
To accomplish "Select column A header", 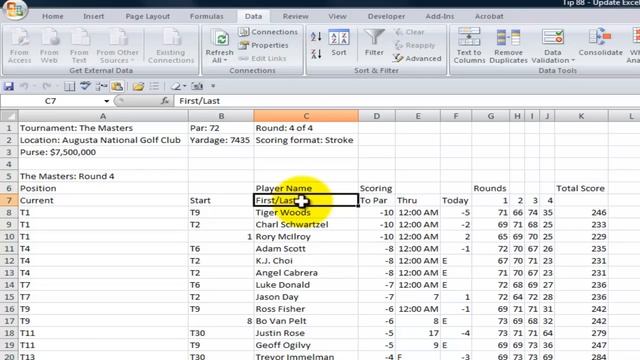I will [x=103, y=116].
